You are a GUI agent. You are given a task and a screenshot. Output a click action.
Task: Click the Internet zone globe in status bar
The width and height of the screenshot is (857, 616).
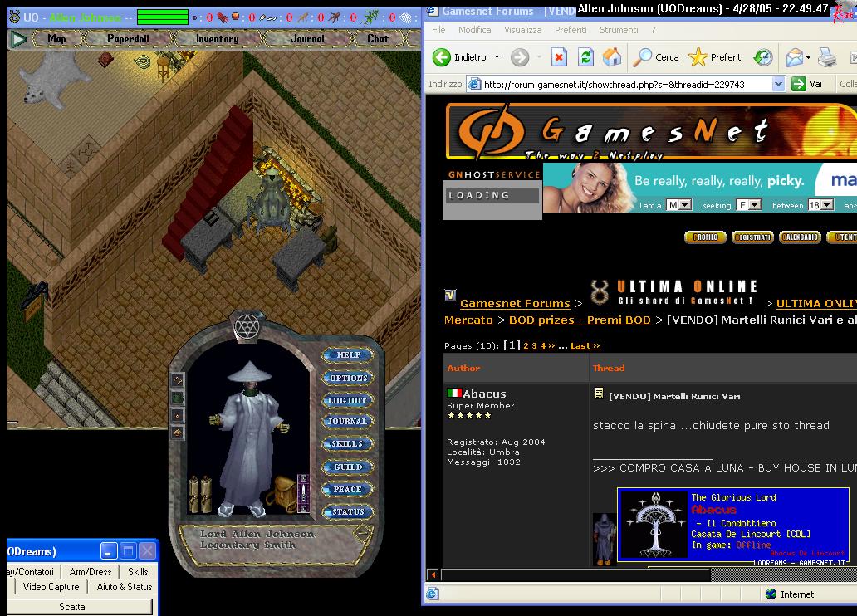coord(771,594)
